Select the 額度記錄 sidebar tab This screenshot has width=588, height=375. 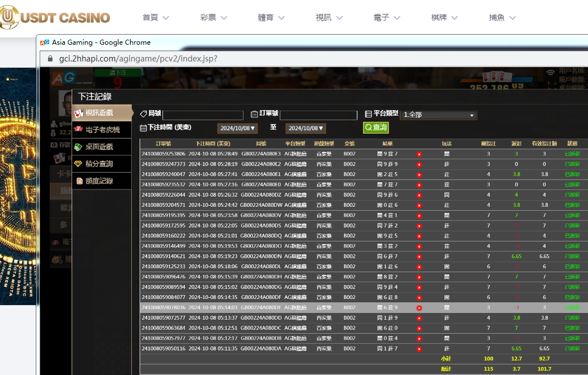99,181
